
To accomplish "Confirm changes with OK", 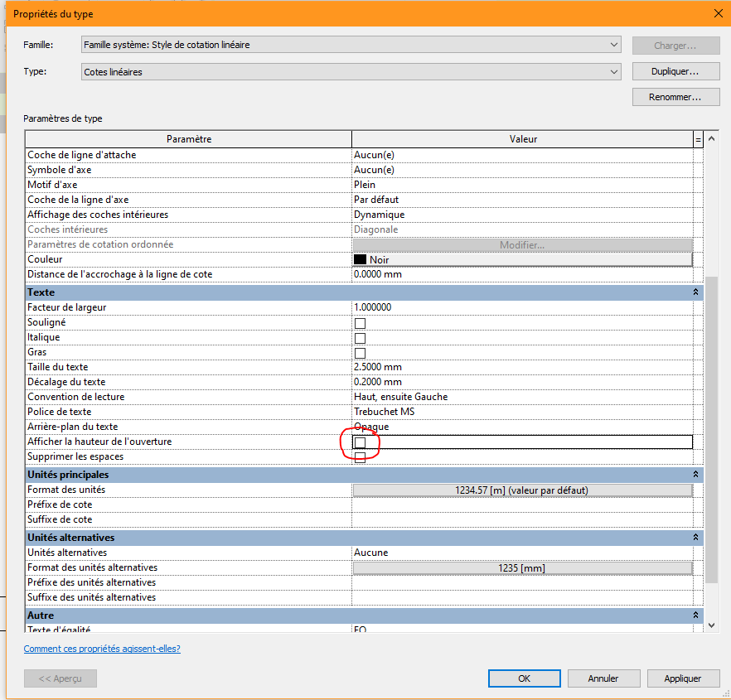I will pyautogui.click(x=524, y=678).
